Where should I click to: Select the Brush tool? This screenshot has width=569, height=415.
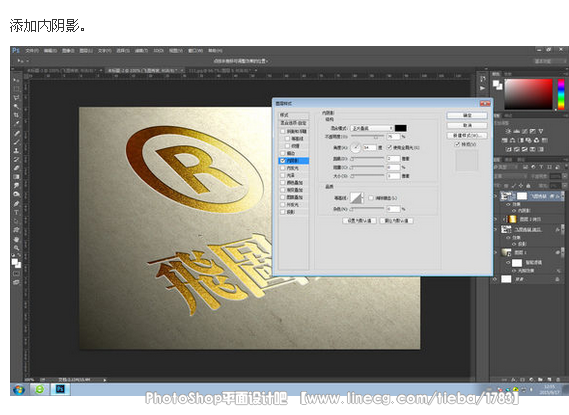pos(16,142)
